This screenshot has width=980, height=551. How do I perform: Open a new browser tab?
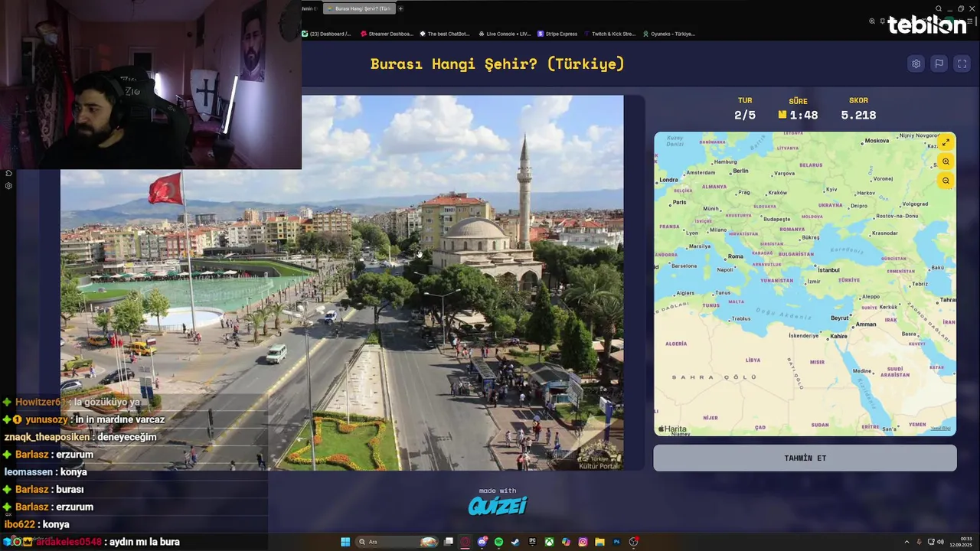click(400, 8)
